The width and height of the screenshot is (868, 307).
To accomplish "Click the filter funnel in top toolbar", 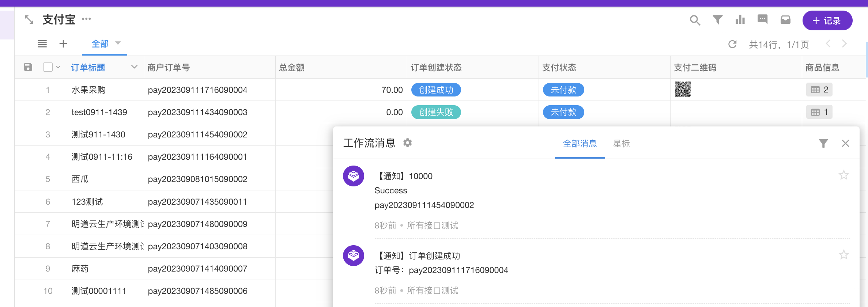I will click(x=717, y=20).
